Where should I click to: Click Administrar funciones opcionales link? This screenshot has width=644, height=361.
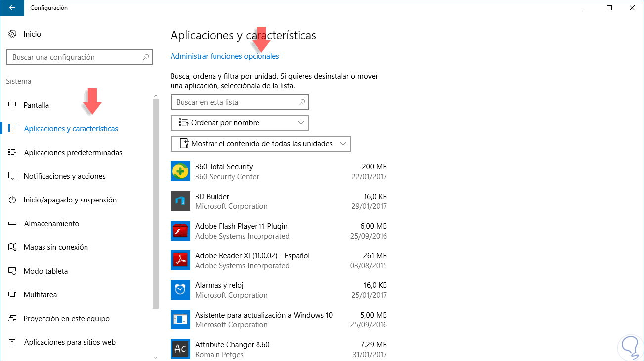(x=225, y=56)
